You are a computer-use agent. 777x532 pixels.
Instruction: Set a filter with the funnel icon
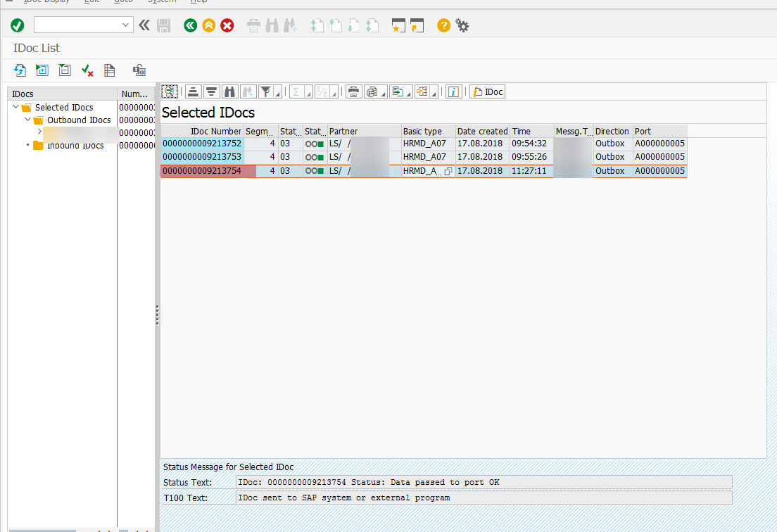click(x=266, y=91)
